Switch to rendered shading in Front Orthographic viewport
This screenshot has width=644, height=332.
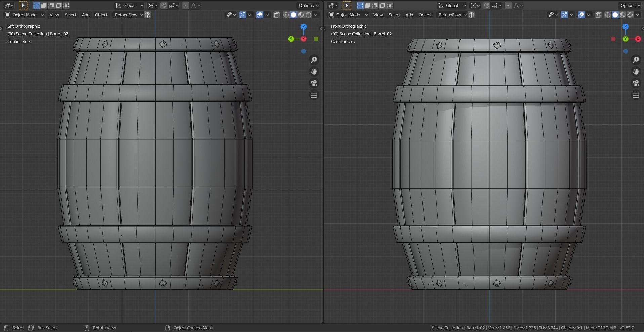coord(630,15)
